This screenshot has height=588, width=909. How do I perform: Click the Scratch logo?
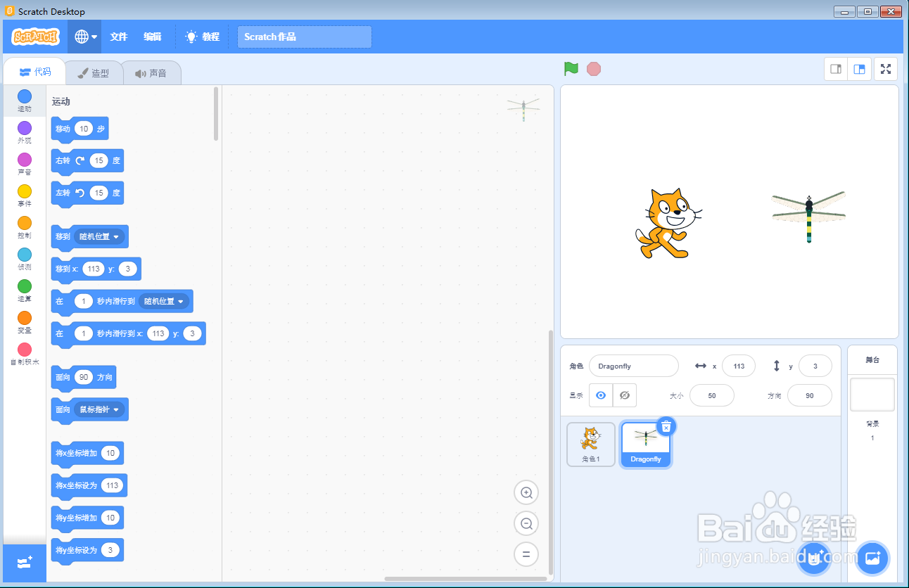pos(36,37)
